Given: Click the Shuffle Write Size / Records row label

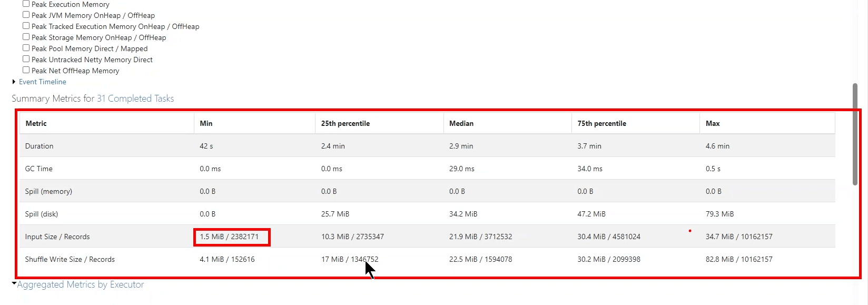Looking at the screenshot, I should pos(70,259).
